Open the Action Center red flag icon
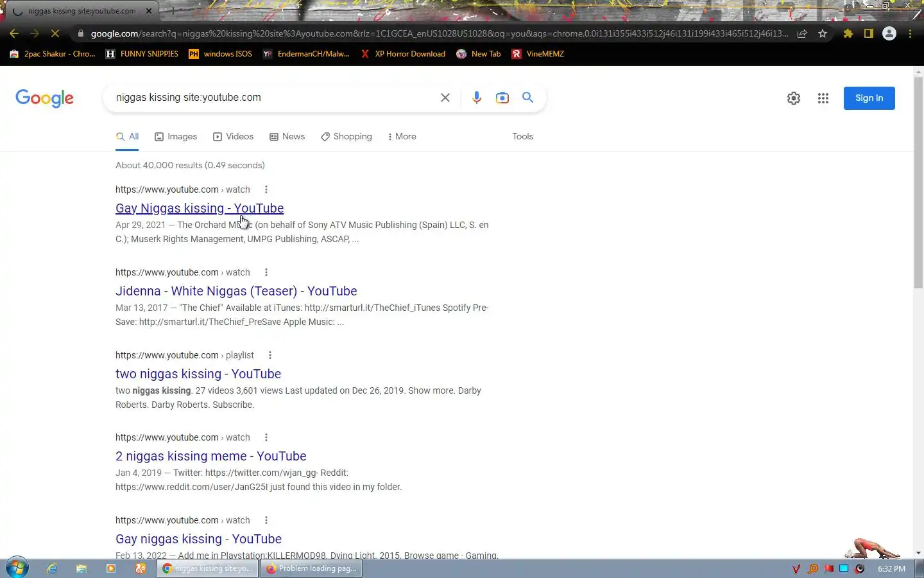The width and height of the screenshot is (924, 578). 828,568
